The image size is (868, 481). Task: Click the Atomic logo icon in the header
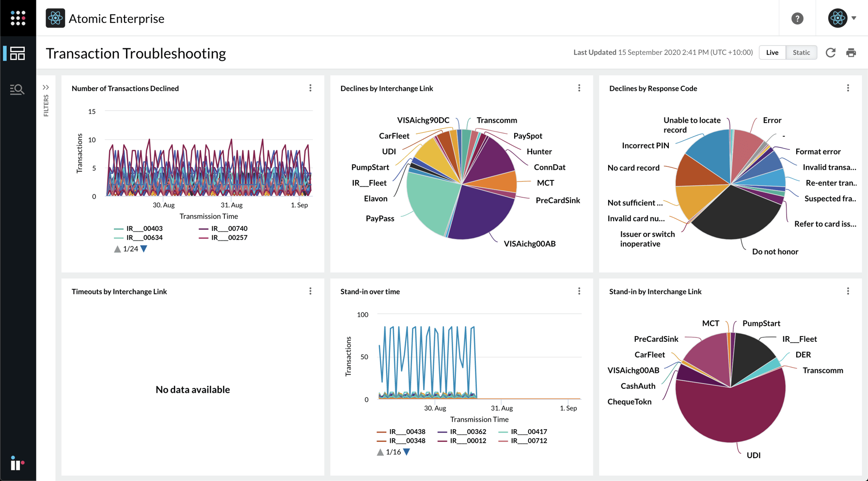[56, 18]
